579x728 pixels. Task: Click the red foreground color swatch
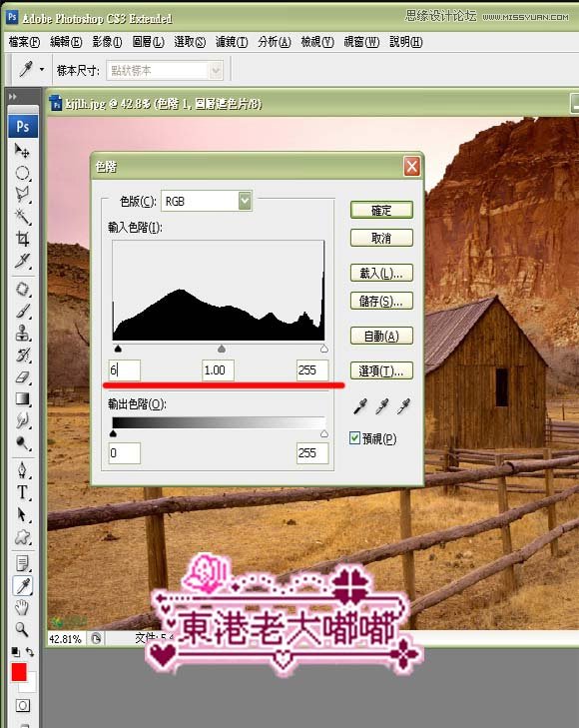click(x=19, y=672)
